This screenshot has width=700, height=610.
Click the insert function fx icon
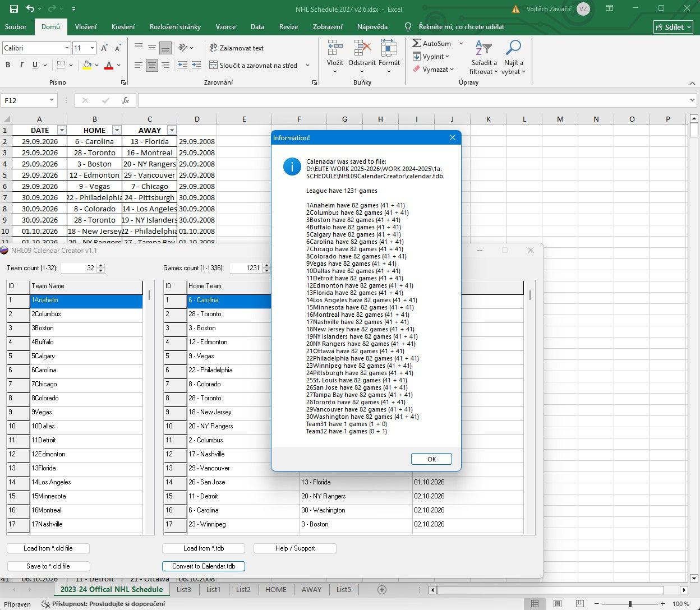coord(126,100)
